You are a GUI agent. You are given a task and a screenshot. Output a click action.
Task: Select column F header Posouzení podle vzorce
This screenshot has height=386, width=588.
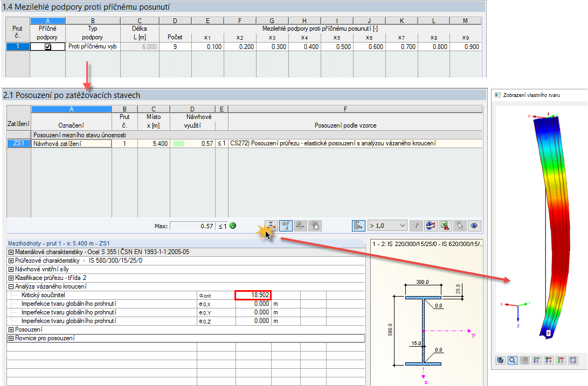pos(345,109)
